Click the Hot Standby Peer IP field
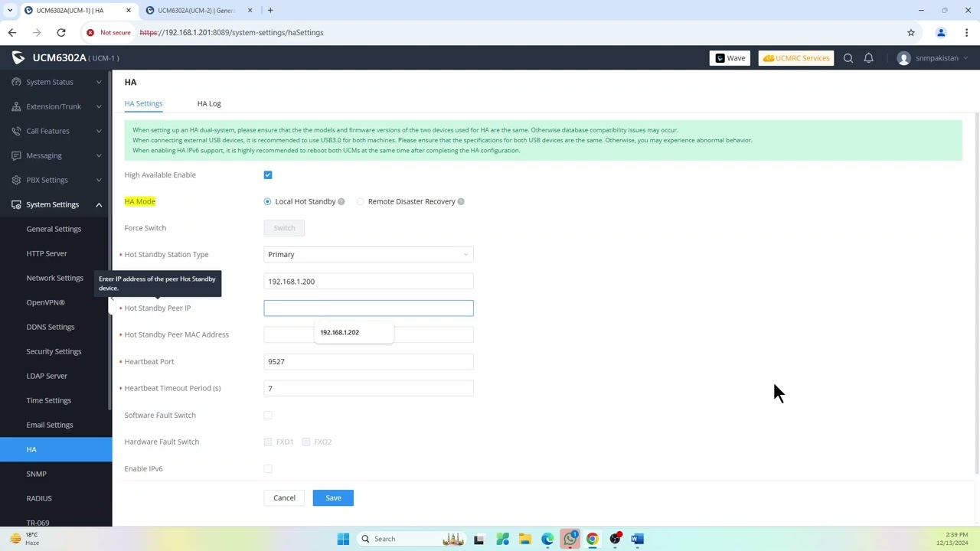This screenshot has width=980, height=551. (x=368, y=308)
